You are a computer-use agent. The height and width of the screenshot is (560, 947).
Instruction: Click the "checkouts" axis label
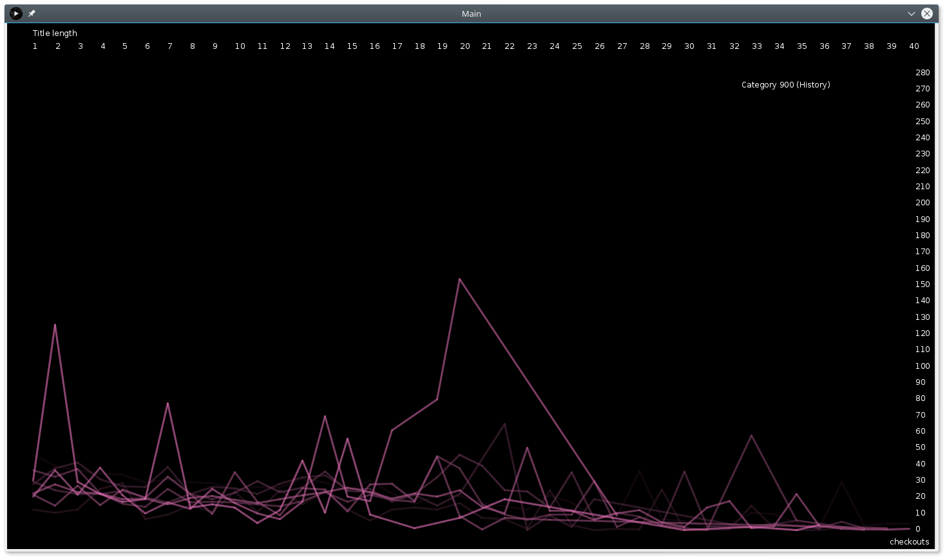pyautogui.click(x=909, y=542)
